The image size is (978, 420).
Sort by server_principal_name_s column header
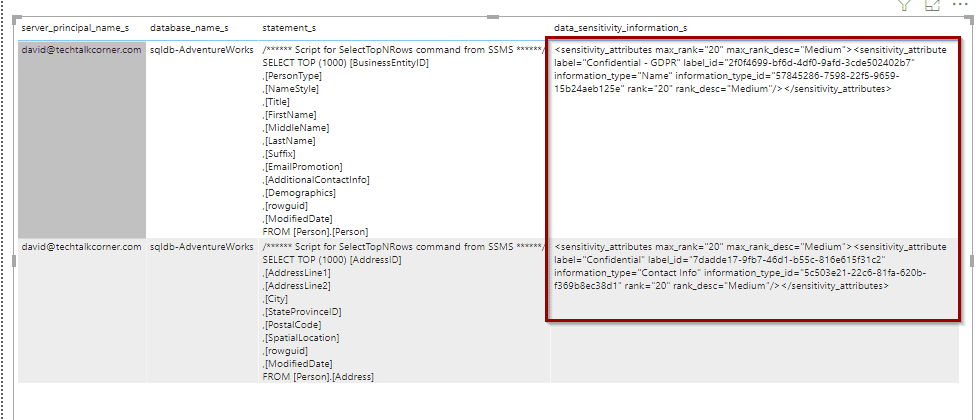tap(75, 28)
